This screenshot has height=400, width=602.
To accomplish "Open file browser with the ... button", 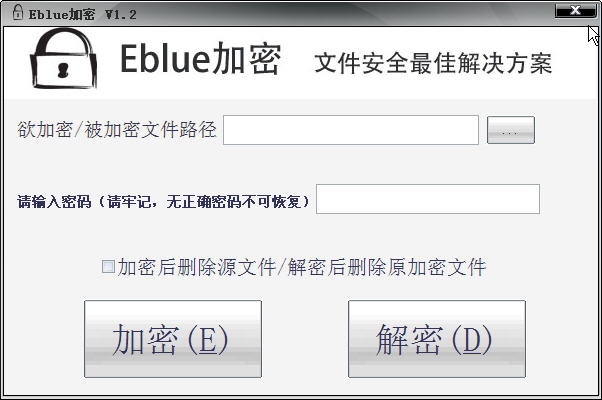I will (511, 130).
